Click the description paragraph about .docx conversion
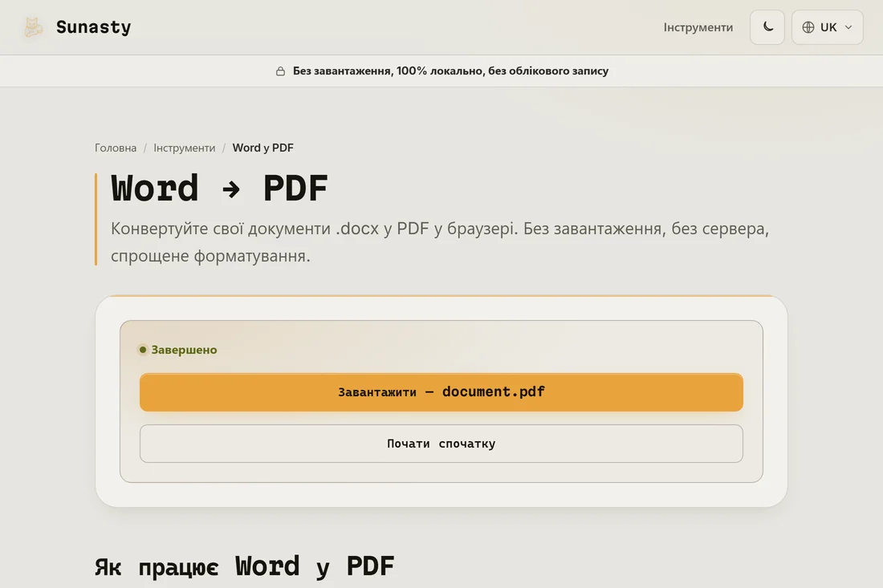 (x=439, y=242)
